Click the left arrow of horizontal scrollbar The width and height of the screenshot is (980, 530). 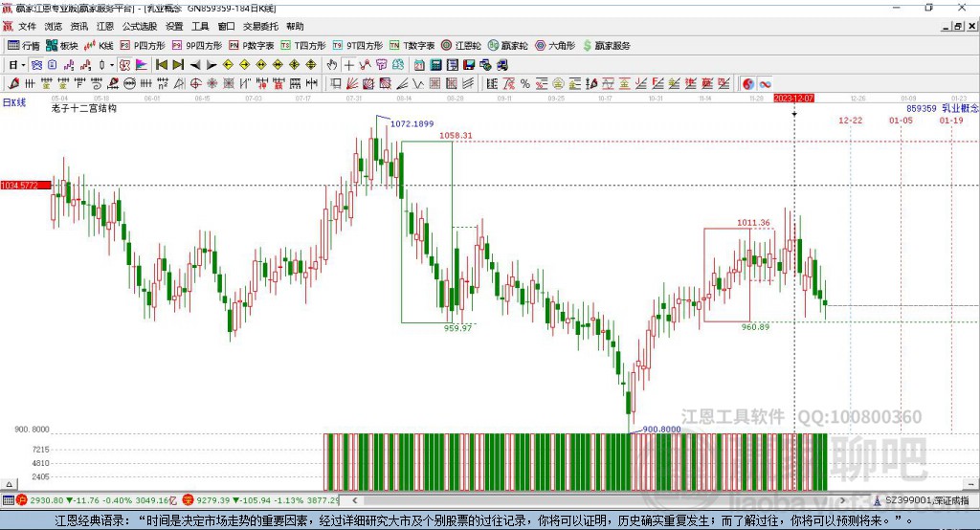pos(355,500)
